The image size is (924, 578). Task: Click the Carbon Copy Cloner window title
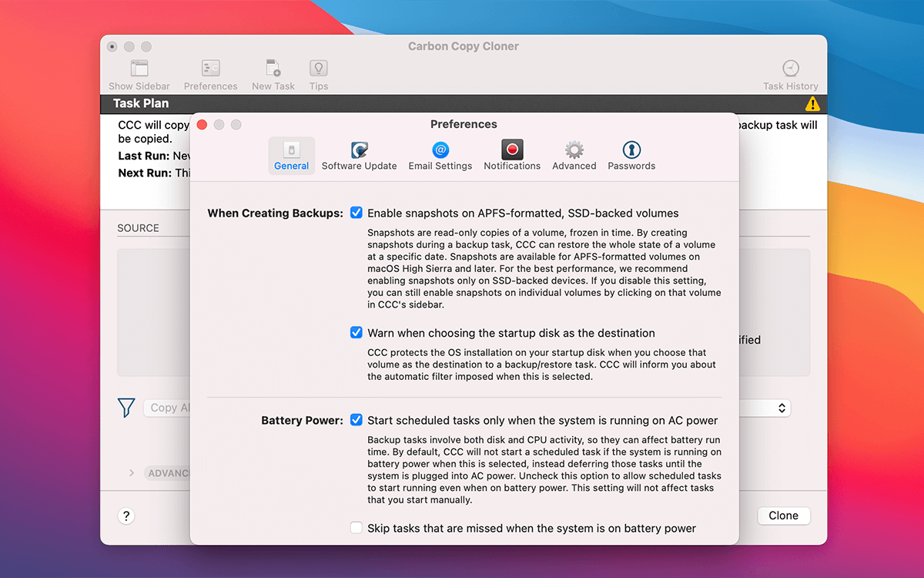click(x=464, y=46)
